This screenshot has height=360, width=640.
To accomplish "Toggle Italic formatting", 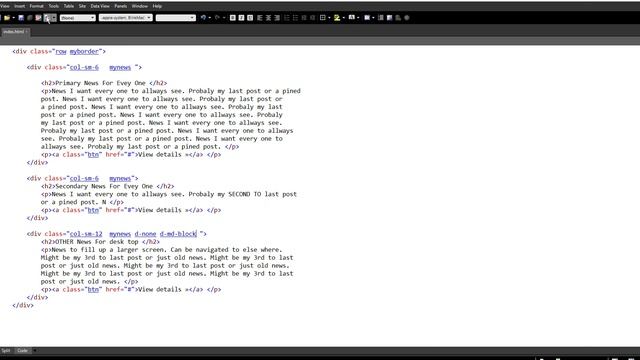I will coord(241,18).
